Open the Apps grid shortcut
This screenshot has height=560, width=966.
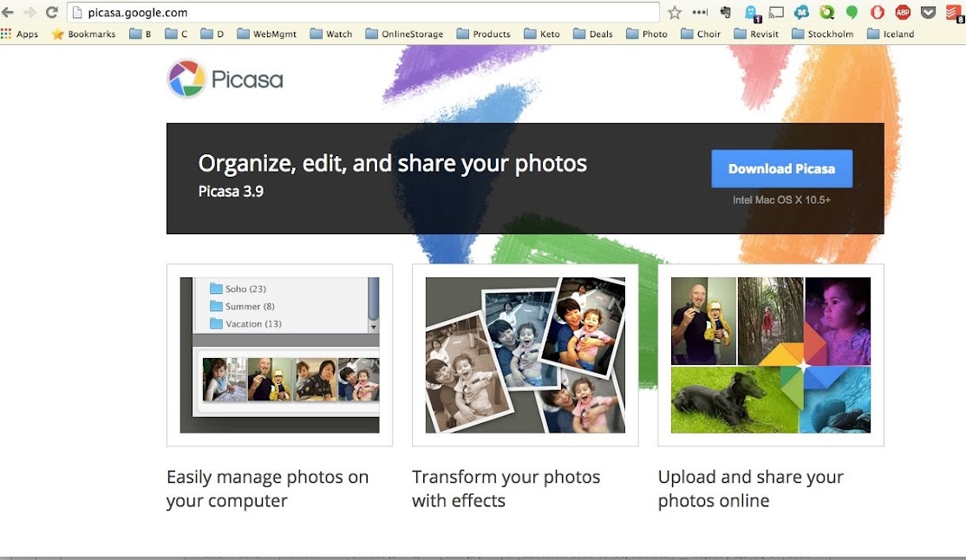coord(20,34)
